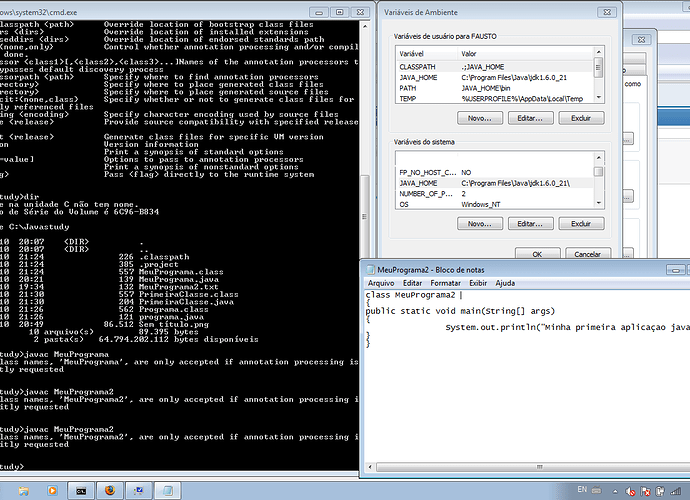Maximize the cmd.exe window

tap(339, 12)
